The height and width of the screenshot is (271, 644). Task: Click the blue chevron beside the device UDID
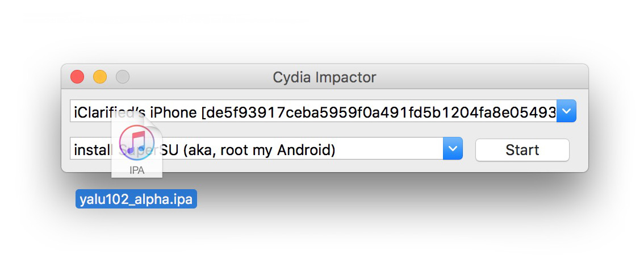click(x=567, y=111)
